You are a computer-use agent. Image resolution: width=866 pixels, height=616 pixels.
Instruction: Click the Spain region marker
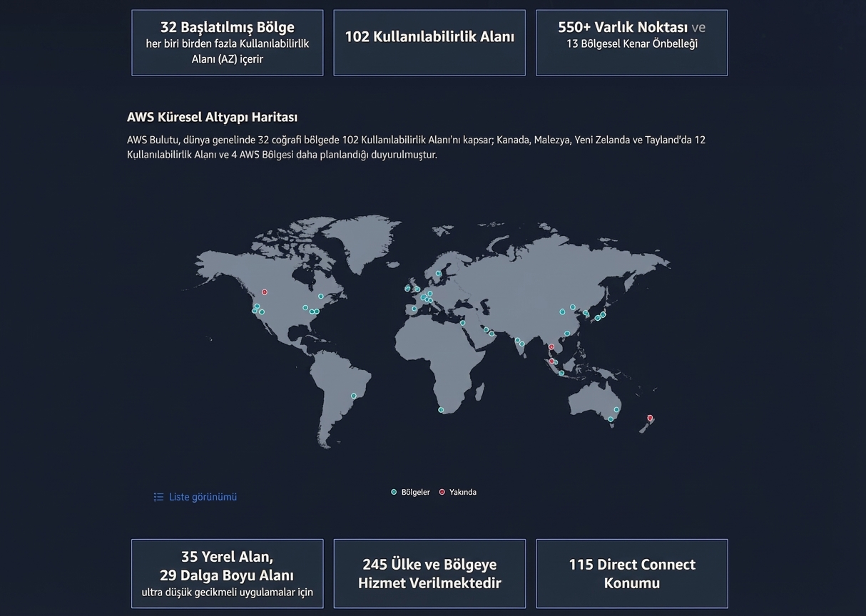pyautogui.click(x=414, y=309)
